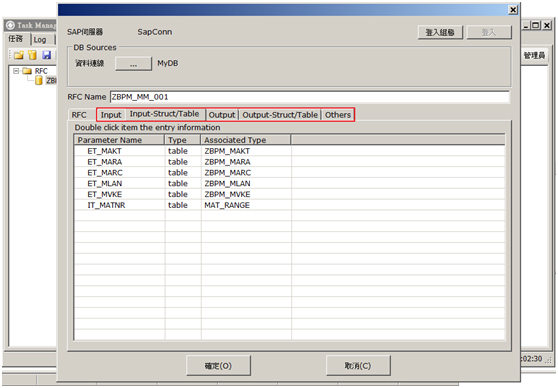Select the ZB database node icon under RFC

click(39, 81)
